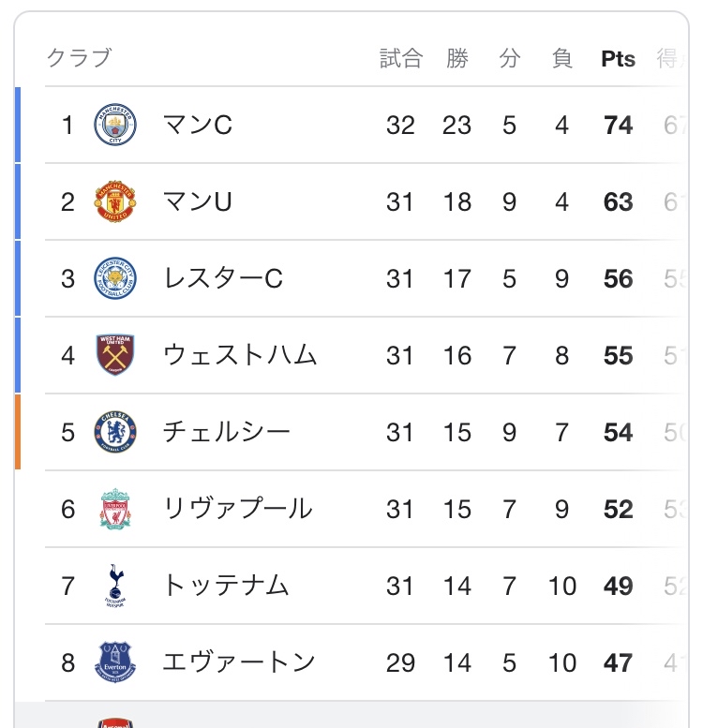
Task: Click the Manchester City club crest
Action: 115,126
